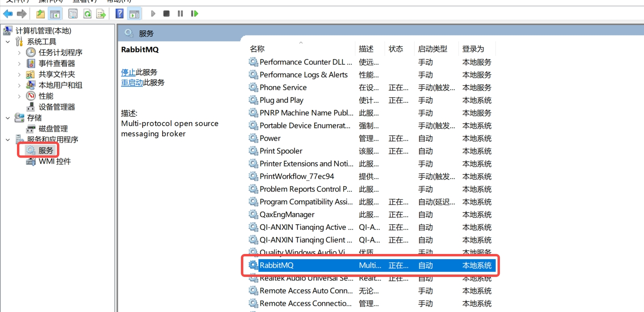Screen dimensions: 644x312
Task: Click the 停止 link to stop RabbitMQ
Action: point(128,72)
